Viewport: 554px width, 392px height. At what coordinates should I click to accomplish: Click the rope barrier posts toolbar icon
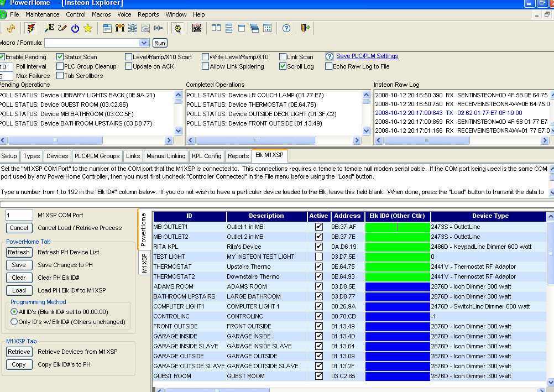pos(120,28)
